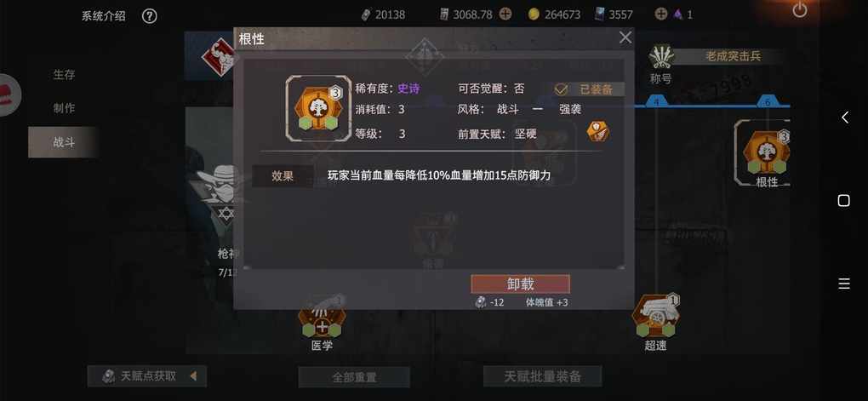Click the plus icon beside purple currency

click(x=660, y=14)
